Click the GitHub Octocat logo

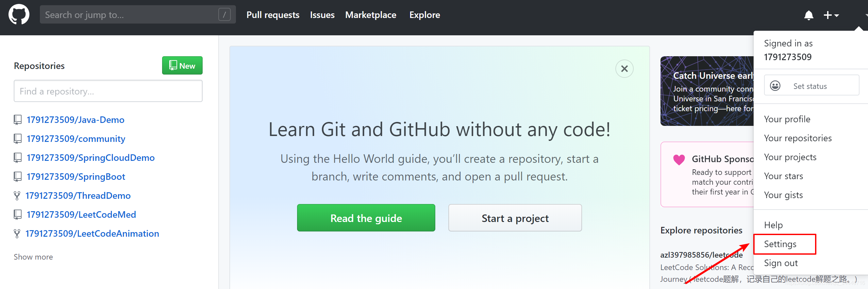[x=19, y=14]
